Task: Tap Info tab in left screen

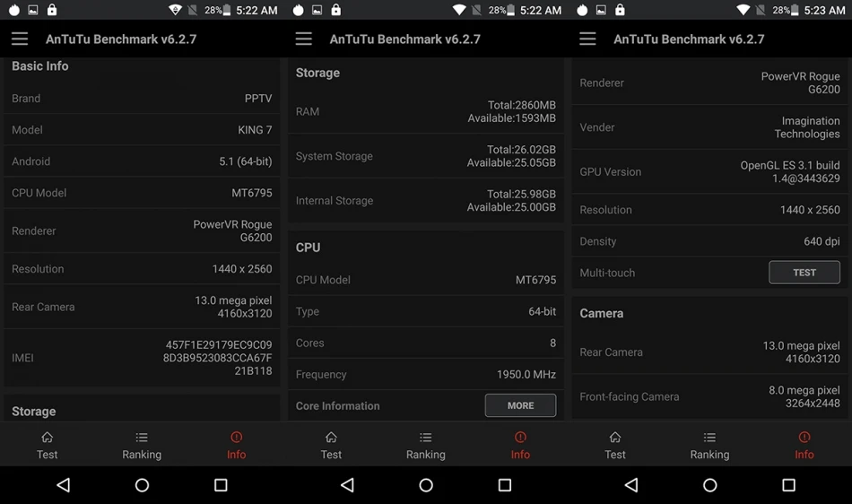Action: click(x=237, y=446)
